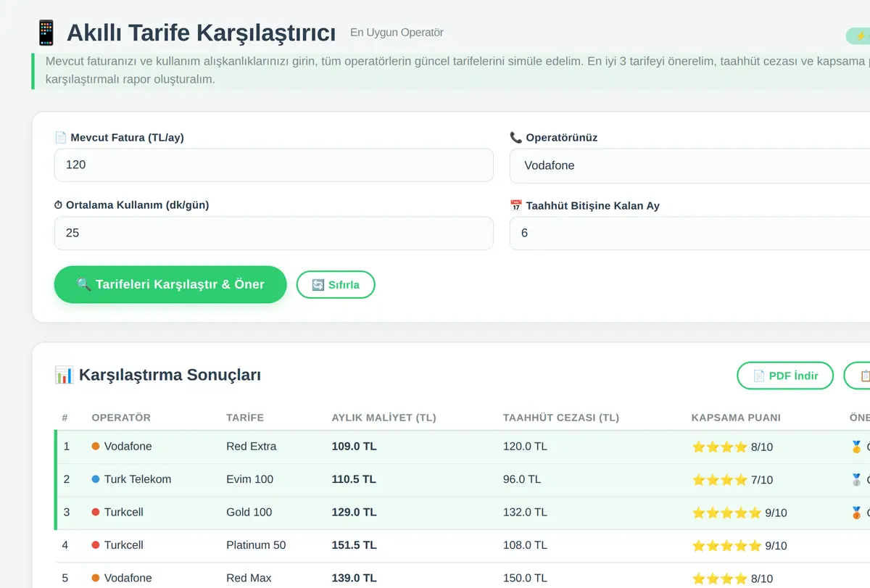This screenshot has height=588, width=870.
Task: Click the star rating in the Evim 100 row
Action: click(x=719, y=480)
